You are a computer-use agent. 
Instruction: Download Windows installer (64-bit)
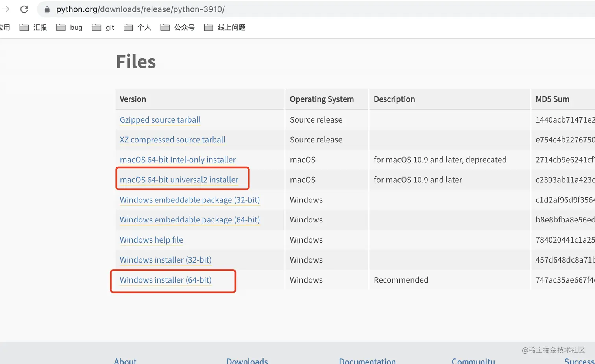coord(166,280)
